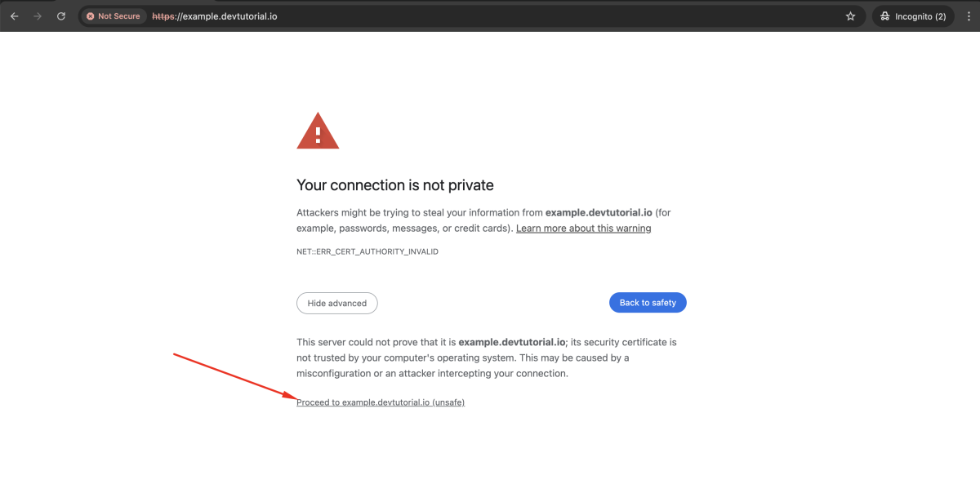
Task: Click the forward navigation arrow
Action: pos(38,16)
